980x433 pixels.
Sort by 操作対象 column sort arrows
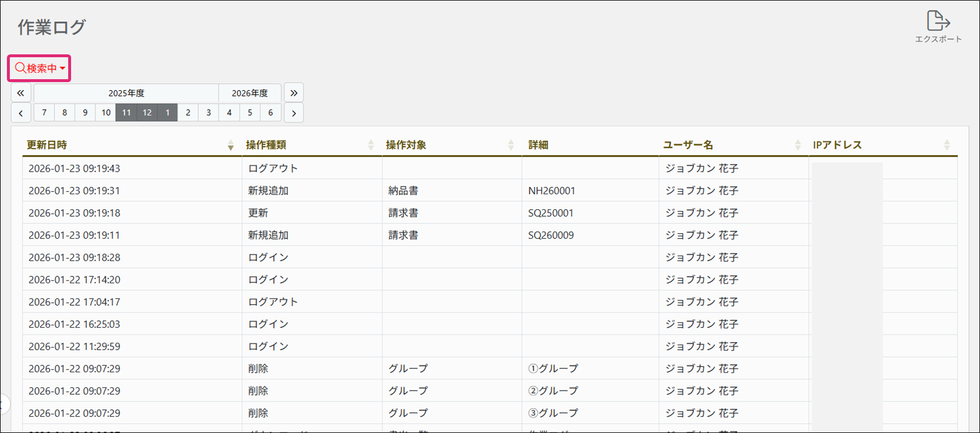click(510, 145)
